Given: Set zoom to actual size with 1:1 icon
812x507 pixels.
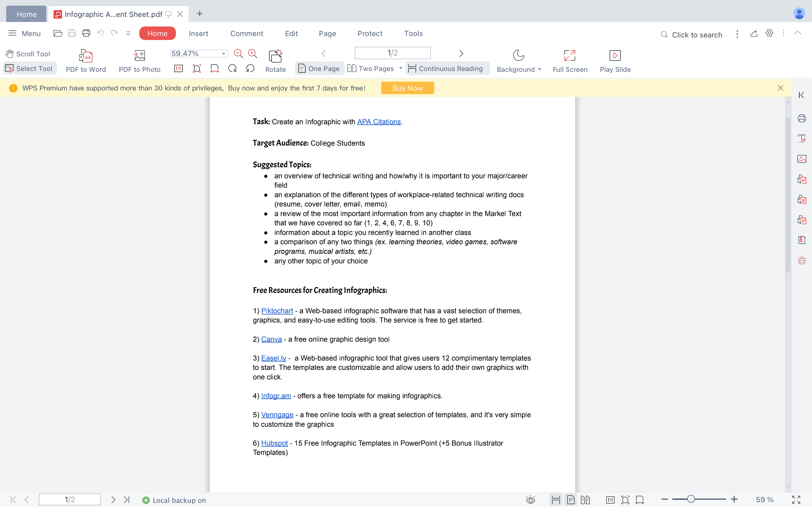Looking at the screenshot, I should (x=178, y=68).
